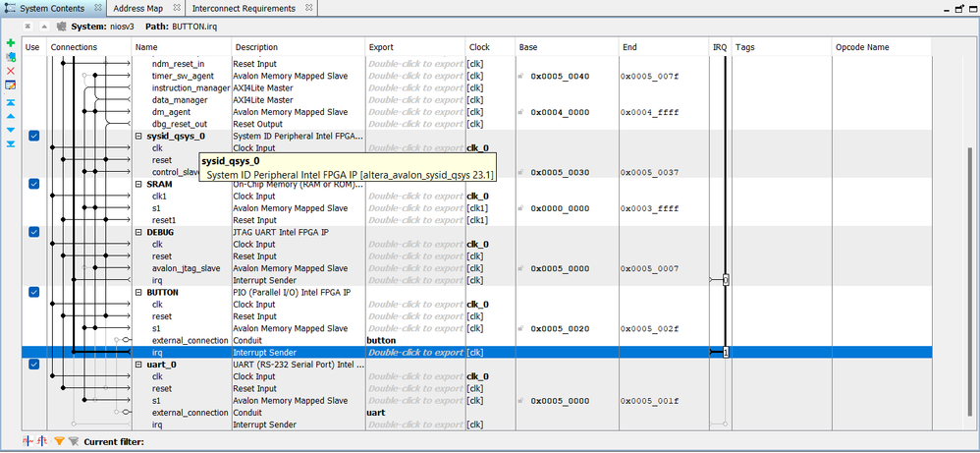Viewport: 980px width, 453px height.
Task: Click the first clock domain display icon at bottom
Action: coord(27,442)
